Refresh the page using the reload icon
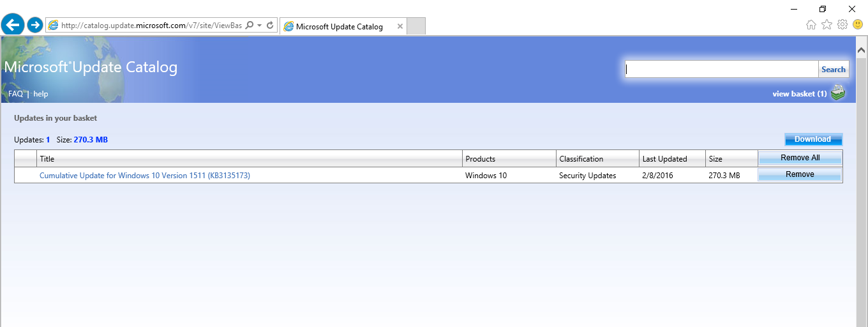Screen dimensions: 868x327 [x=270, y=25]
